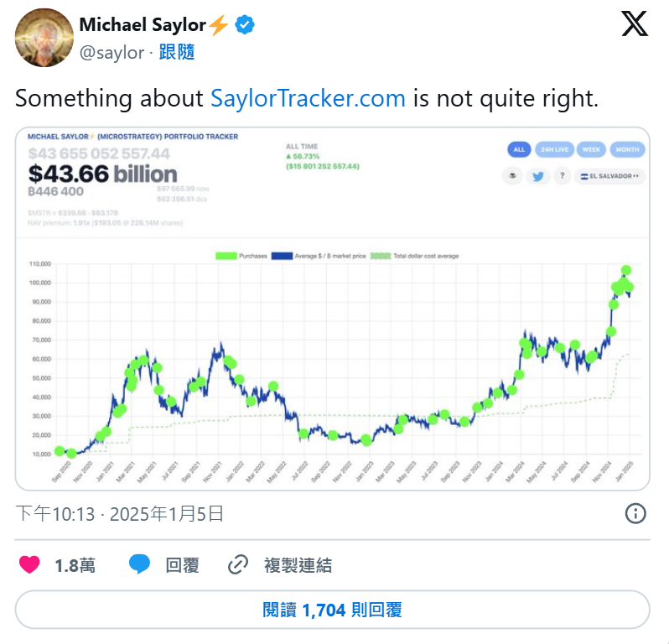Like the tweet with the heart icon
This screenshot has height=644, width=669.
tap(29, 565)
